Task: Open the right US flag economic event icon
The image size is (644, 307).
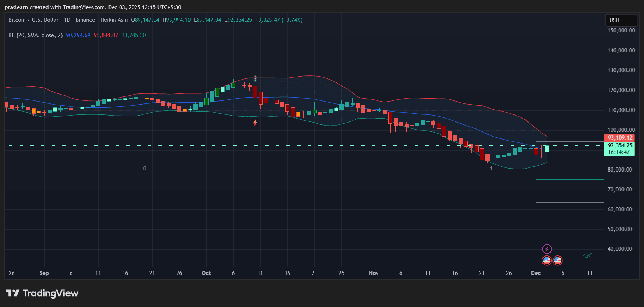Action: pos(558,261)
